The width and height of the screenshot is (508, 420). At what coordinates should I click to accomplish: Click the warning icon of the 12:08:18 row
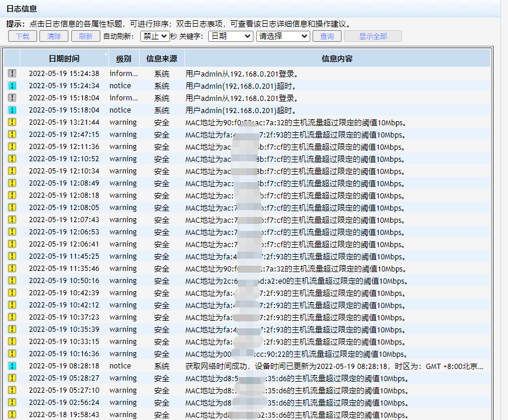[x=12, y=195]
